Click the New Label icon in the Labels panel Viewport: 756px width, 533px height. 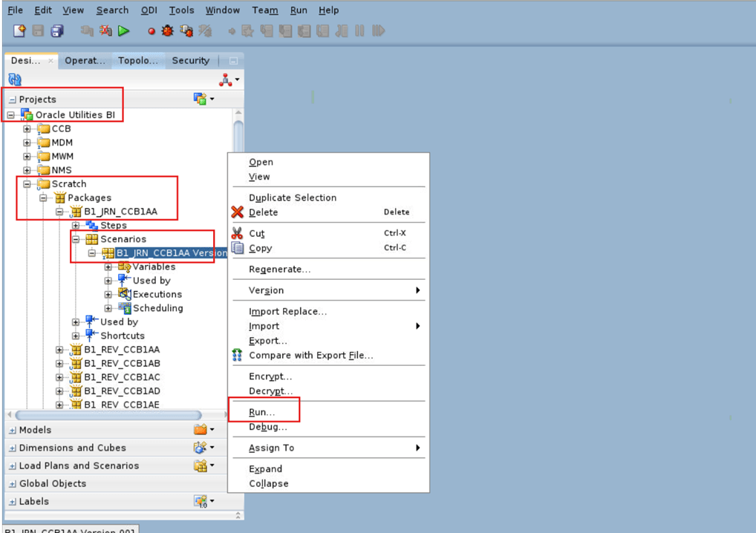199,501
